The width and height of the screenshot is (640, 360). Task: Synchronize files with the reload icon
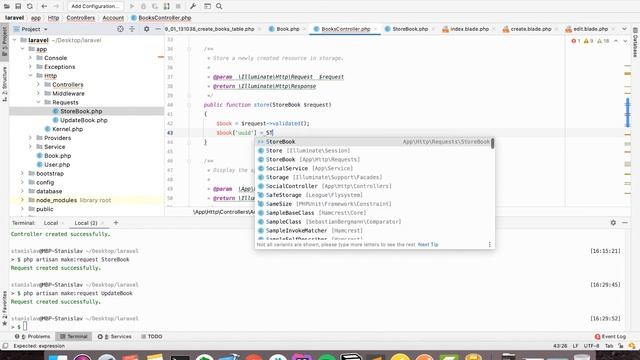point(30,6)
